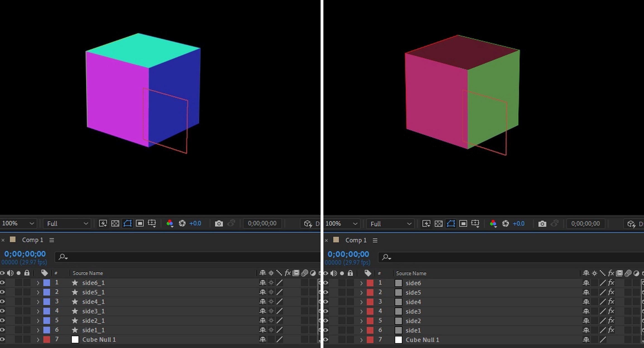Viewport: 644px width, 348px height.
Task: Toggle region of interest icon in right viewer
Action: pyautogui.click(x=463, y=224)
